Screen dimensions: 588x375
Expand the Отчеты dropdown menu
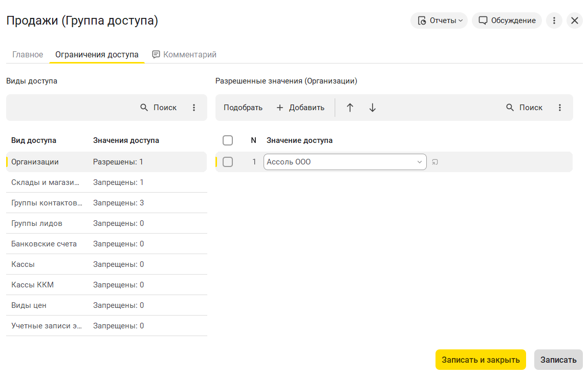click(439, 20)
